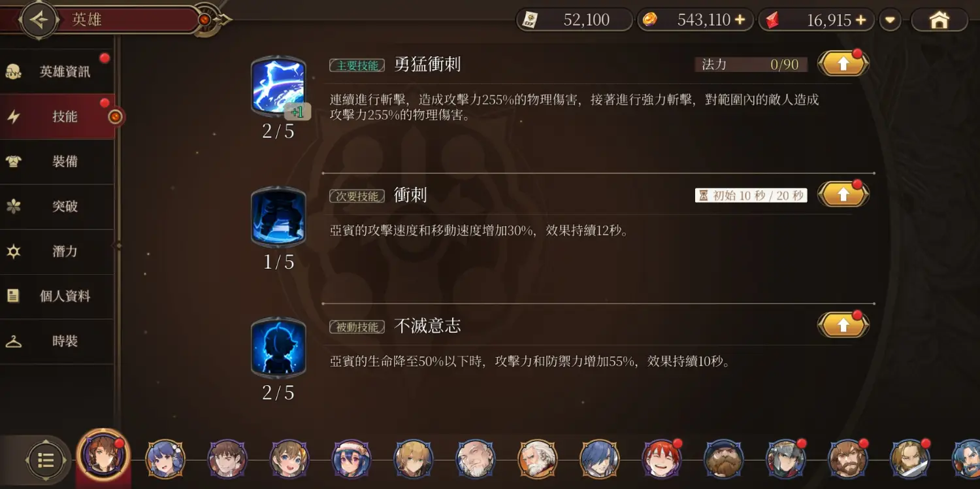Select the red-haired smiling hero portrait
980x489 pixels.
point(662,459)
